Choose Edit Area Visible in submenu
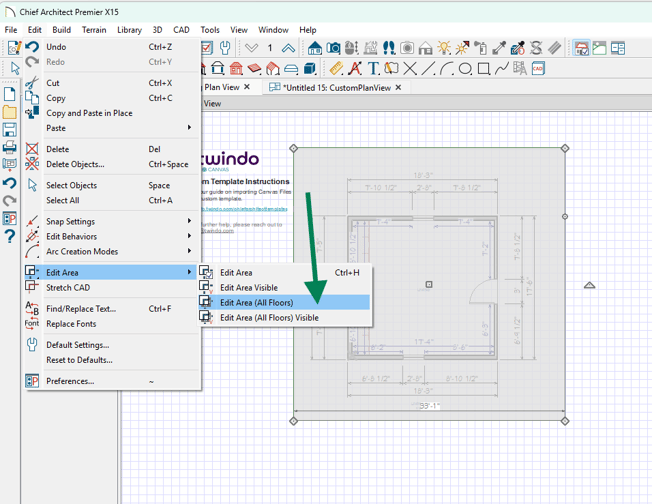Screen dimensions: 652x504 [x=284, y=287]
